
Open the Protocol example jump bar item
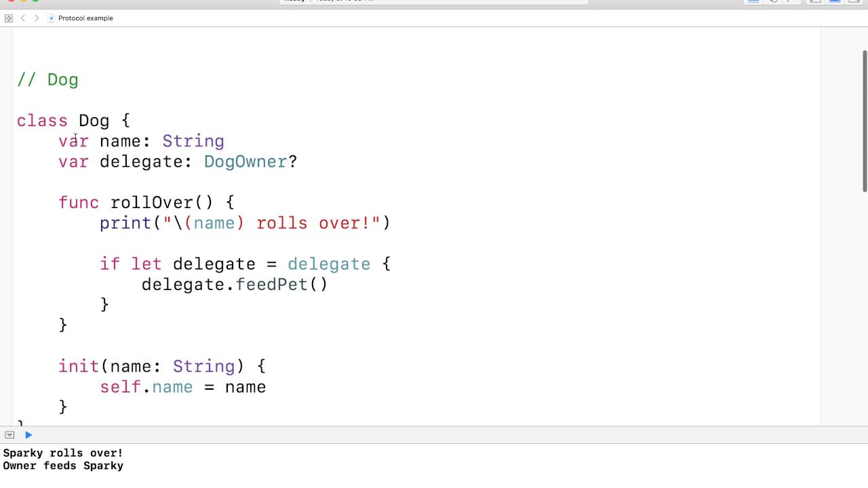coord(85,18)
